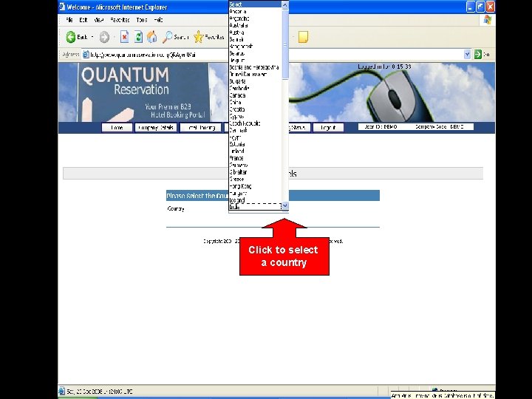Image resolution: width=532 pixels, height=399 pixels.
Task: Select Austria from country list
Action: tap(256, 33)
